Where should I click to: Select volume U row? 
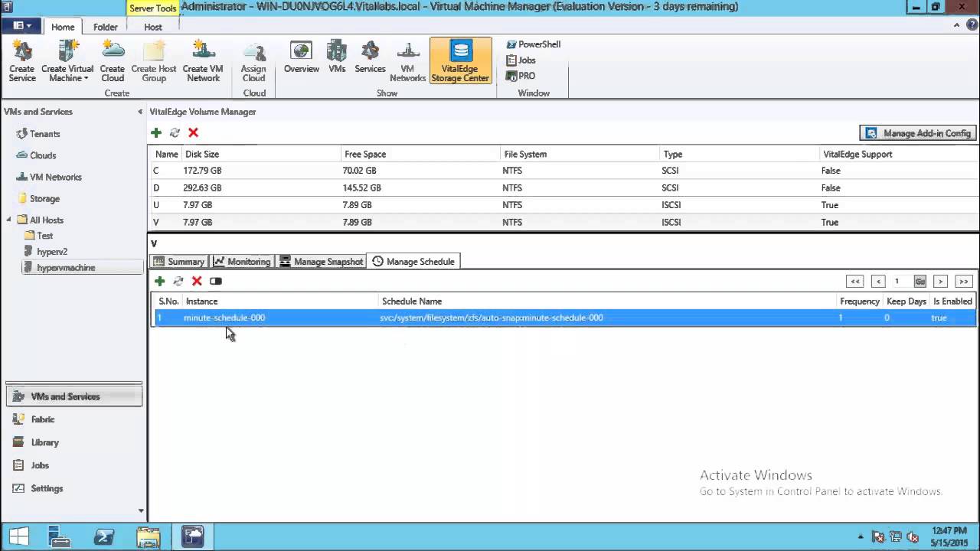[563, 205]
